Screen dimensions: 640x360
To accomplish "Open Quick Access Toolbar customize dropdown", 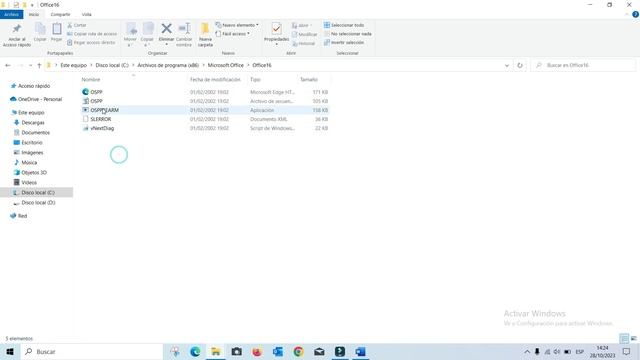I will coord(32,5).
